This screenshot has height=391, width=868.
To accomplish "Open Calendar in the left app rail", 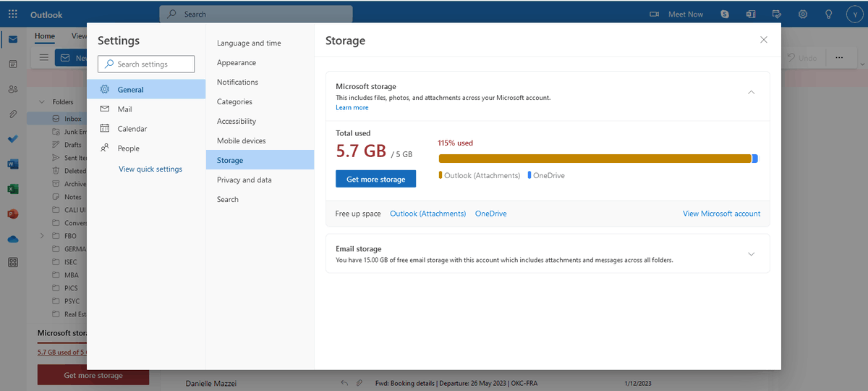I will click(13, 64).
